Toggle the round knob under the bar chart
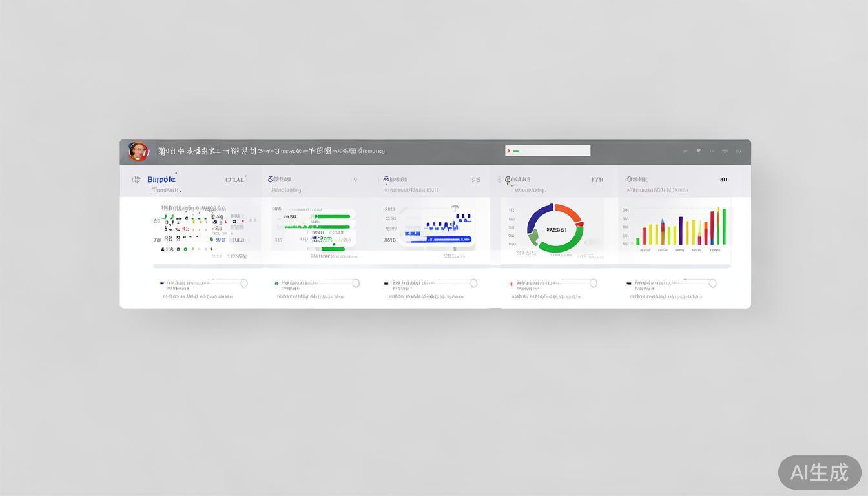 [x=712, y=283]
